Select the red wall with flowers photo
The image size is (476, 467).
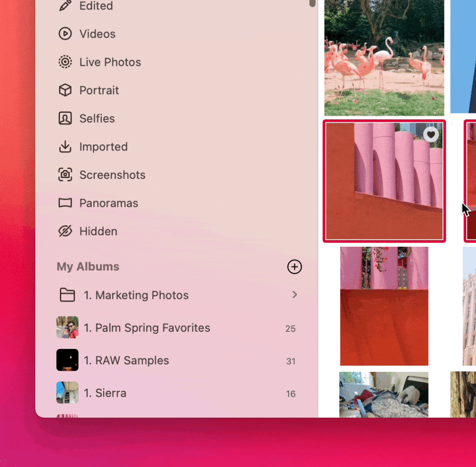click(x=384, y=306)
